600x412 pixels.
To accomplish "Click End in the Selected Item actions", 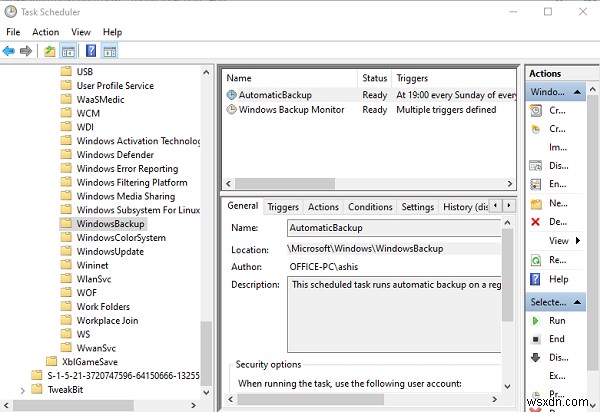I will (x=557, y=339).
